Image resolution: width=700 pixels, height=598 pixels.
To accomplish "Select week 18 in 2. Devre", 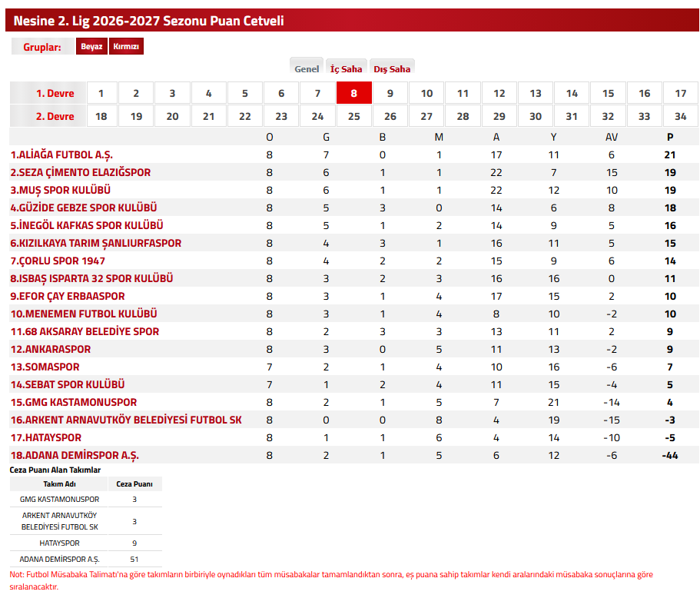I will click(x=101, y=116).
